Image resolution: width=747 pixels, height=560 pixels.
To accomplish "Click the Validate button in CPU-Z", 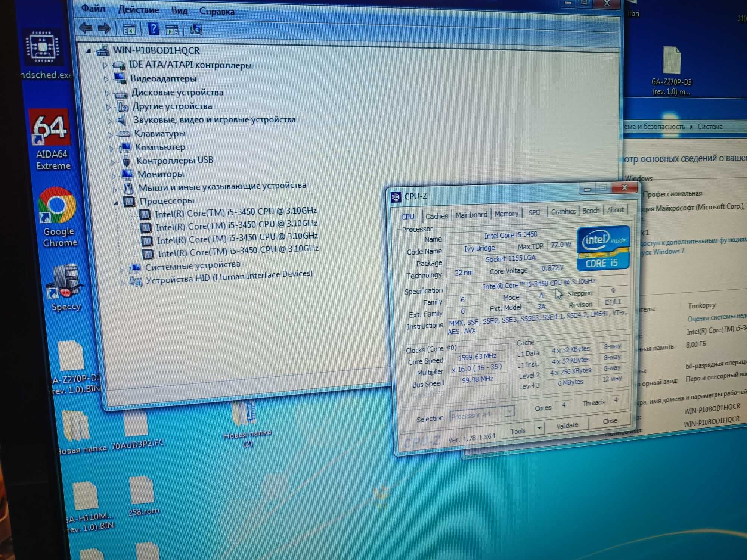I will [567, 426].
